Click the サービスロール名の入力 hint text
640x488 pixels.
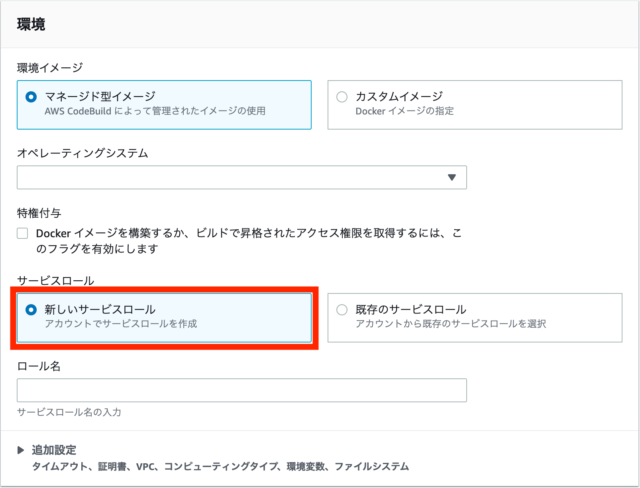pos(69,412)
